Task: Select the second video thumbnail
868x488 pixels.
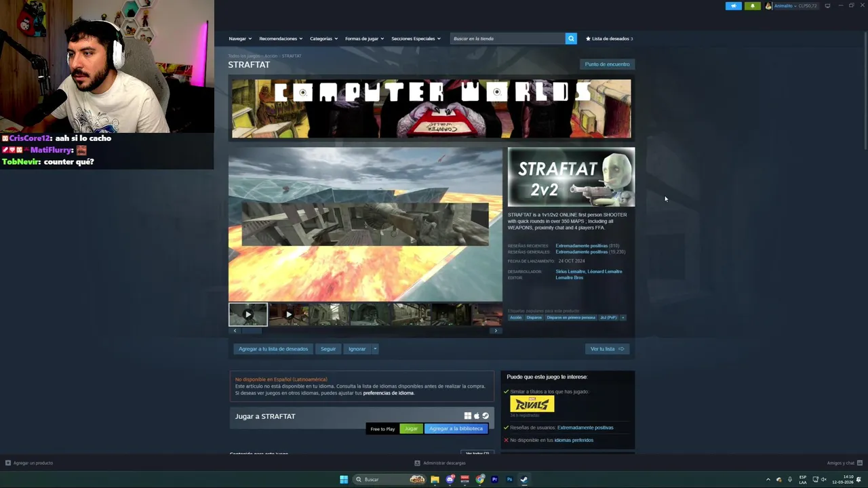Action: tap(288, 314)
